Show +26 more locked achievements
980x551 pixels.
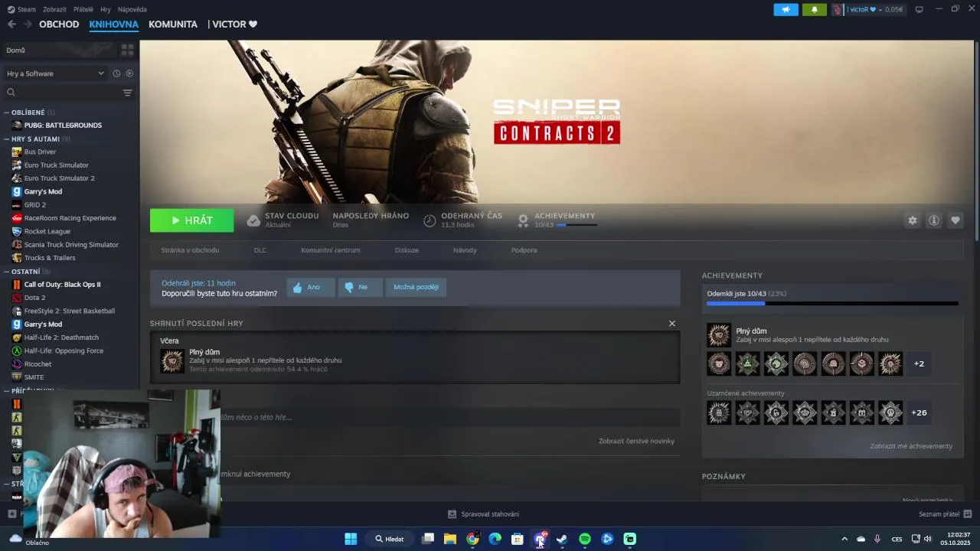(919, 412)
